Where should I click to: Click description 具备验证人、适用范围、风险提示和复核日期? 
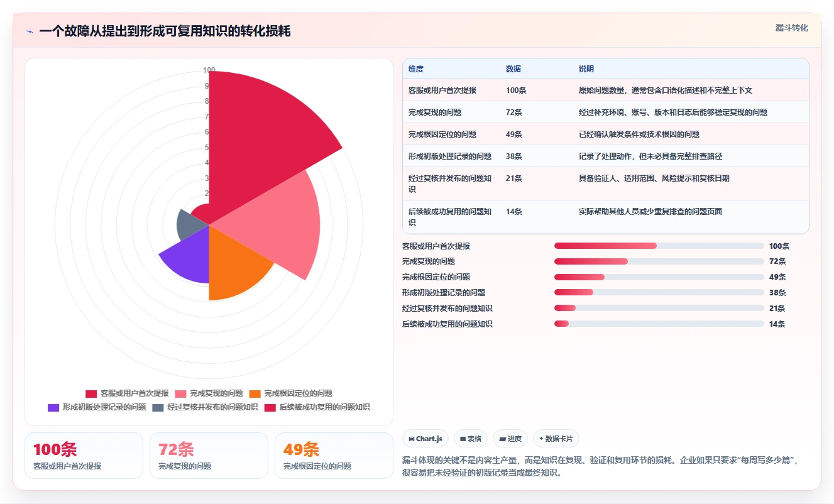tap(654, 178)
